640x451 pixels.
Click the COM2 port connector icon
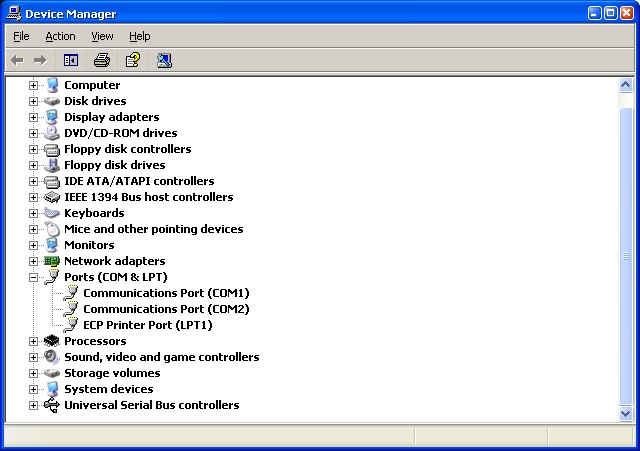71,309
